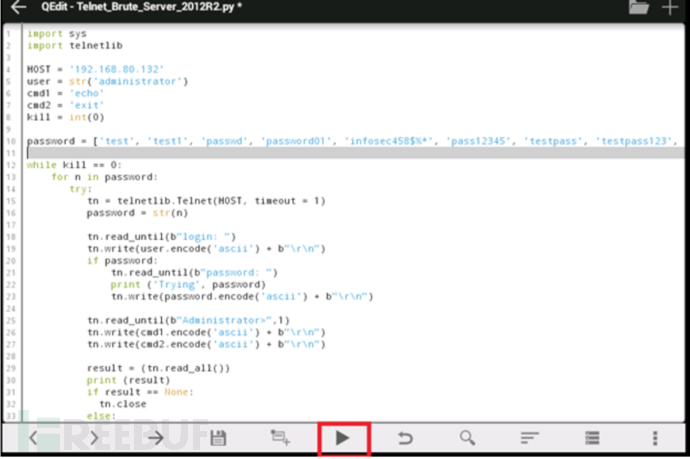
Task: Tap the back arrow in title bar
Action: (x=18, y=7)
